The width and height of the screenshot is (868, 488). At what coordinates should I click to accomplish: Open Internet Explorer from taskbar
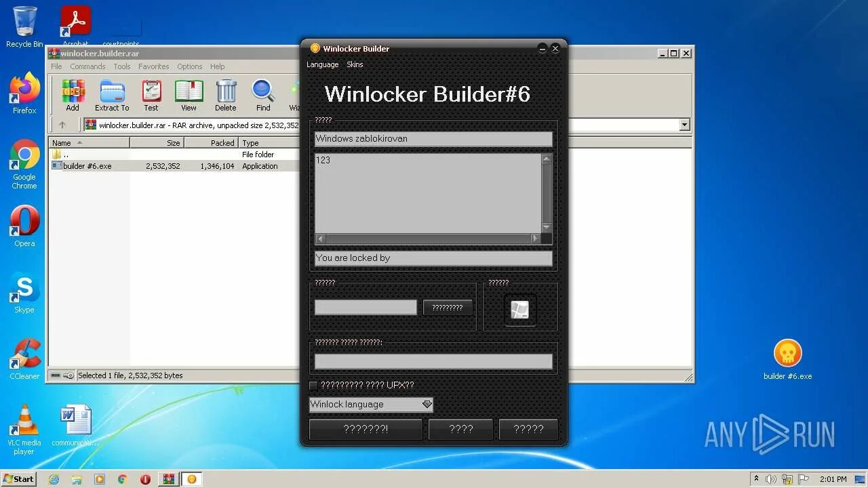(54, 479)
